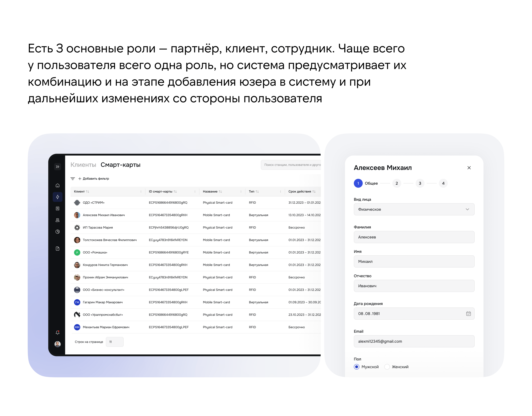Select the lightning bolt sidebar icon
The image size is (532, 416).
[x=58, y=197]
